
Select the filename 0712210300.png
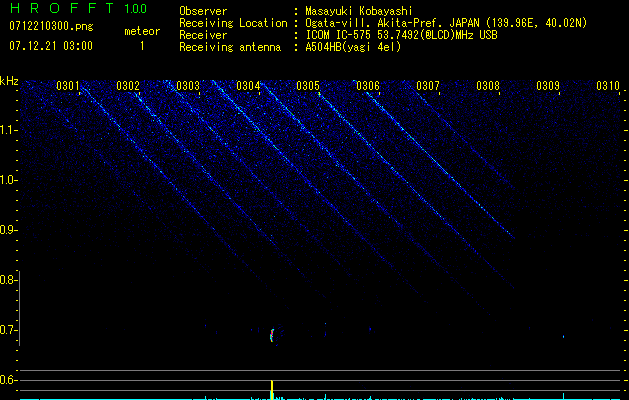point(51,27)
